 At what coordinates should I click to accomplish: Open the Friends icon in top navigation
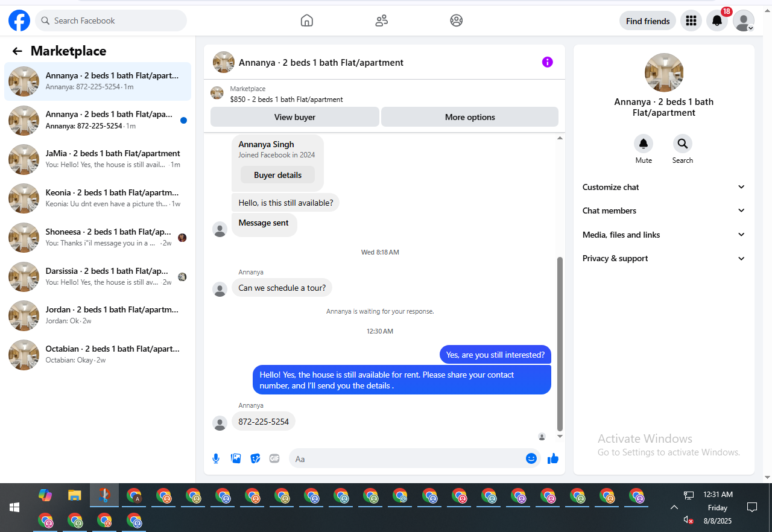(382, 21)
